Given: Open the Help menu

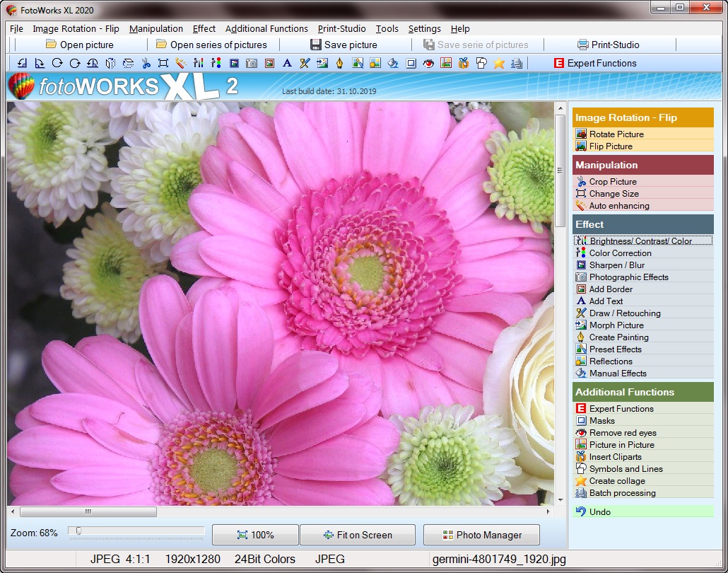Looking at the screenshot, I should [460, 29].
